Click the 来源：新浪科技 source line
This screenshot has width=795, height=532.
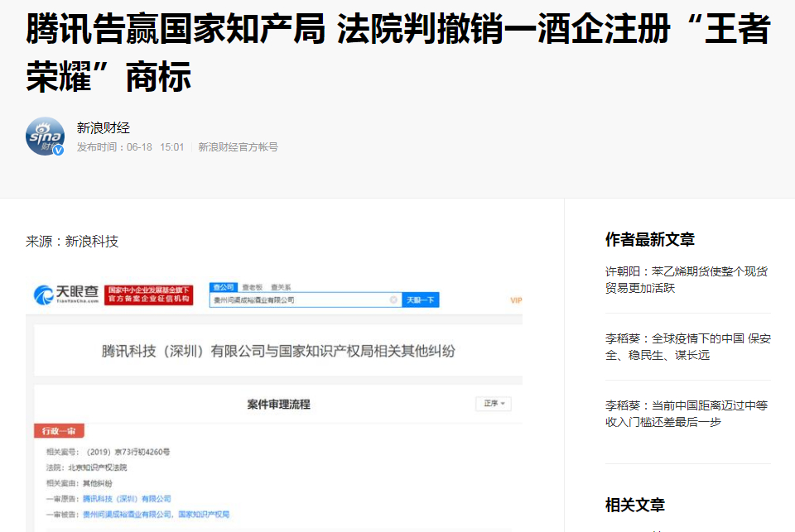pos(72,241)
